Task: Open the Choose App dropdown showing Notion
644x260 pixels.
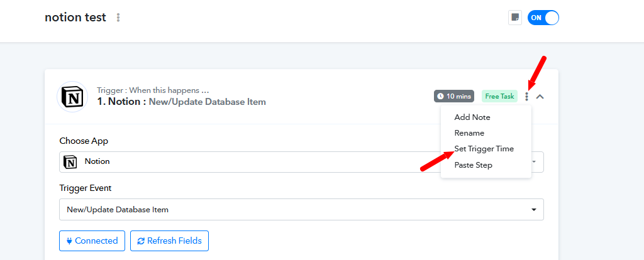Action: (301, 162)
